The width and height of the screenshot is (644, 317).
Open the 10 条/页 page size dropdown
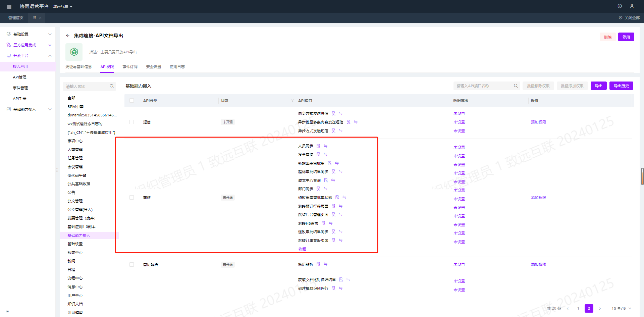[x=621, y=309]
